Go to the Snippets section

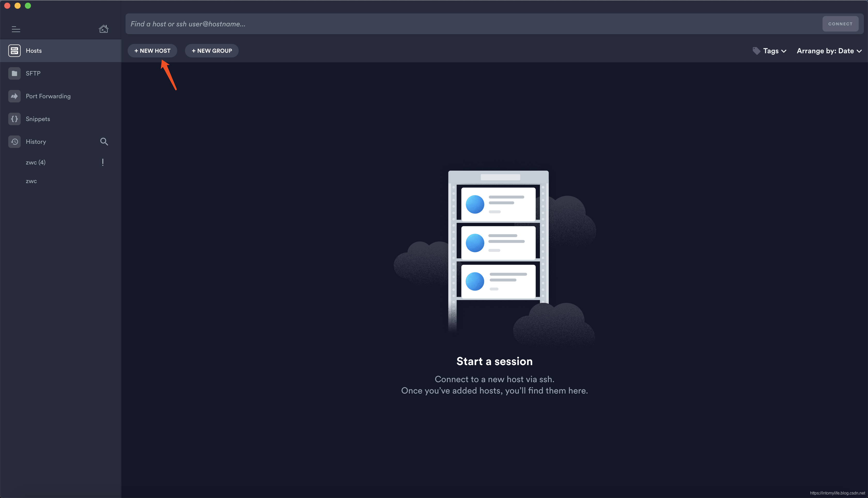click(x=38, y=119)
